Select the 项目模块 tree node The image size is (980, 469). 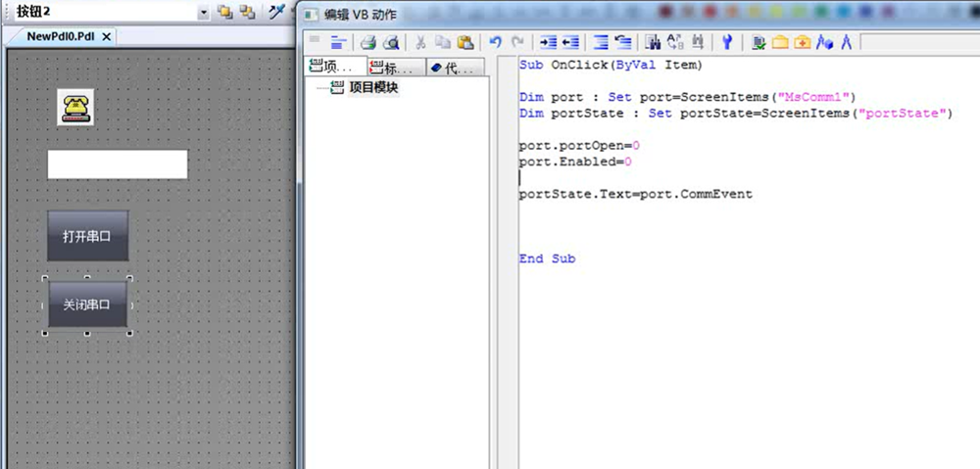(x=372, y=88)
